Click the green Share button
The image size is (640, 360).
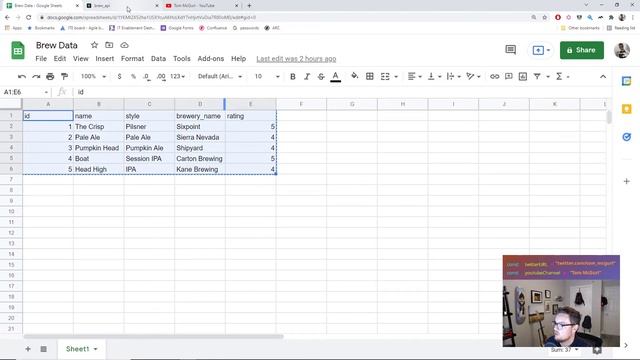tap(582, 50)
